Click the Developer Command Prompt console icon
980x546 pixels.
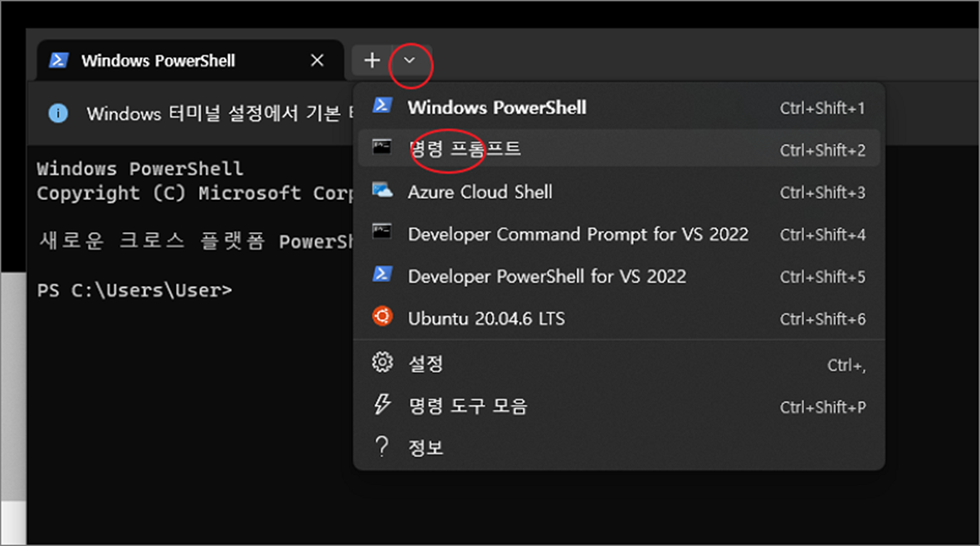point(382,232)
